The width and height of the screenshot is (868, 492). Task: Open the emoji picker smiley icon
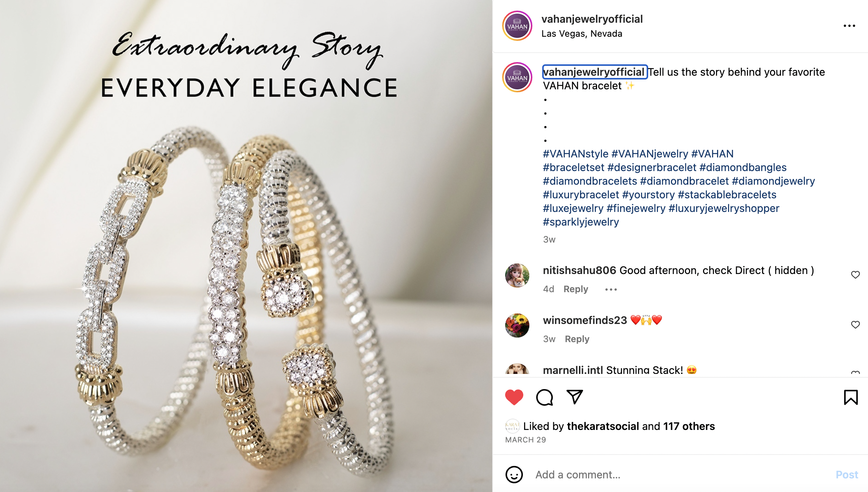click(x=514, y=475)
